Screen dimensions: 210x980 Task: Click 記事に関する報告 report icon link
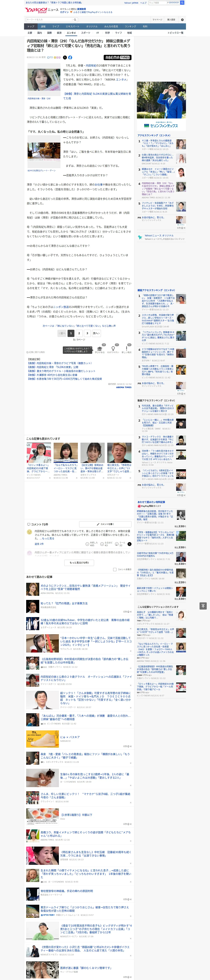35,352
